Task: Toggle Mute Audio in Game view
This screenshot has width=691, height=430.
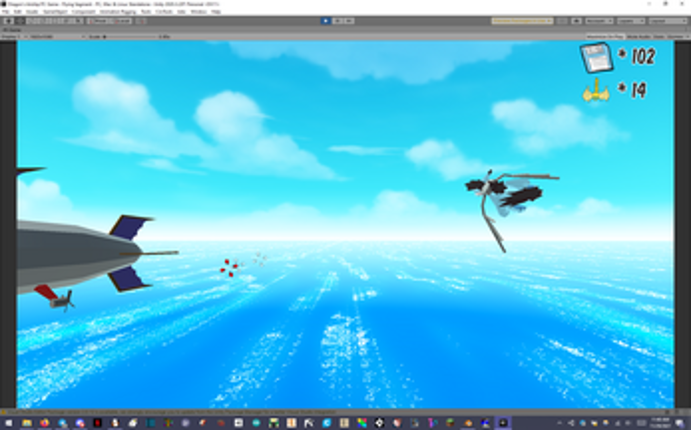Action: [x=638, y=37]
